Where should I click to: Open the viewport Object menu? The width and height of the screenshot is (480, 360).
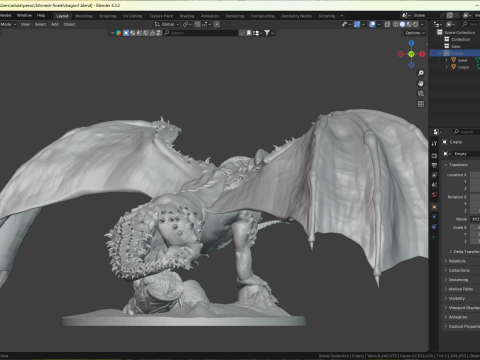point(69,24)
